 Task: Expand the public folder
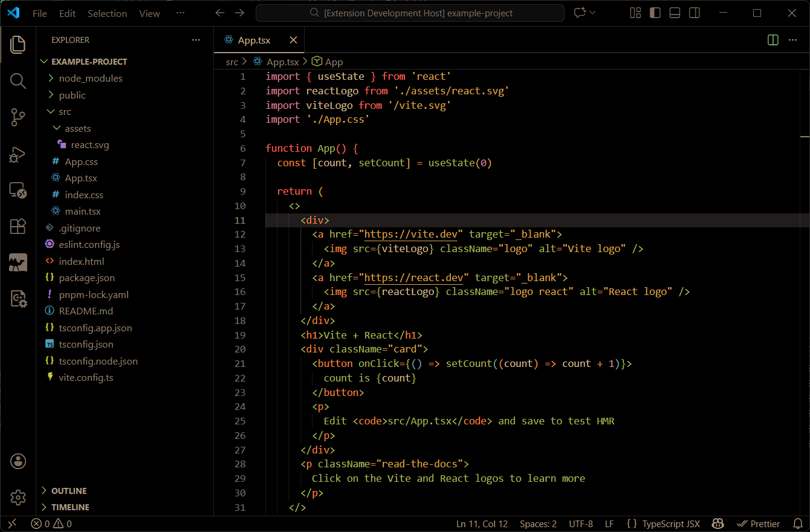(x=125, y=95)
